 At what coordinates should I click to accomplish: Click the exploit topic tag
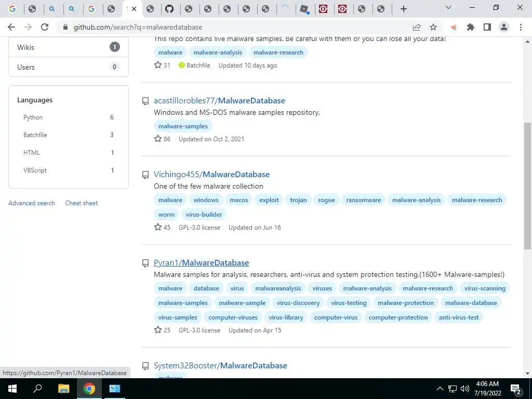pyautogui.click(x=269, y=200)
